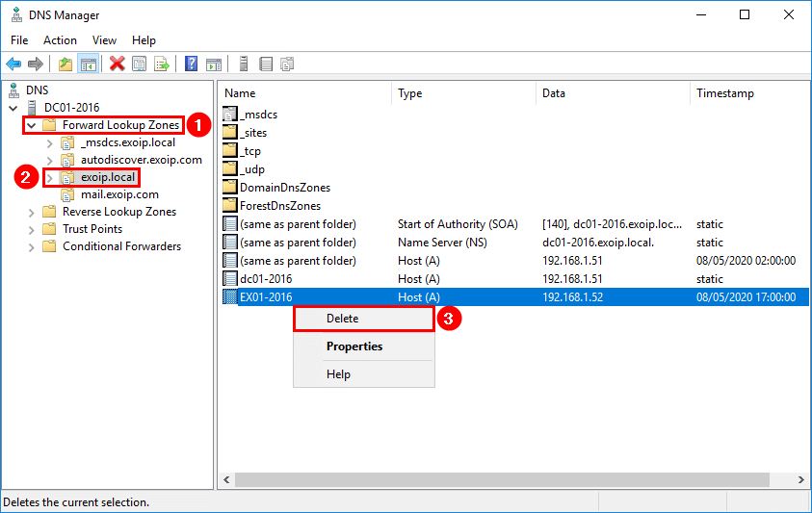This screenshot has width=812, height=513.
Task: Click the notepad list icon in the toolbar
Action: coord(266,64)
